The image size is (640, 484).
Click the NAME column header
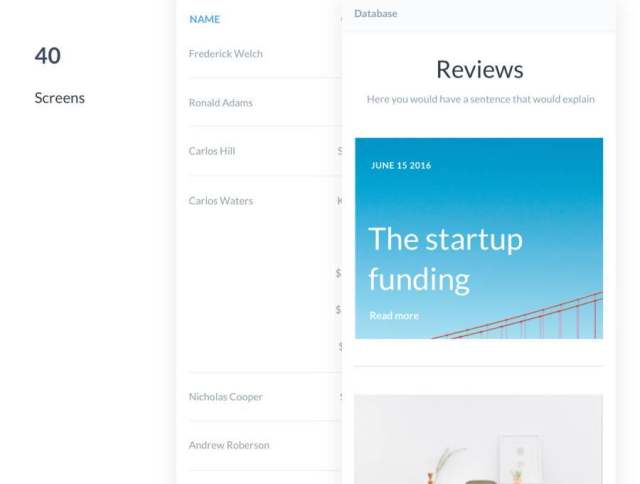(204, 19)
